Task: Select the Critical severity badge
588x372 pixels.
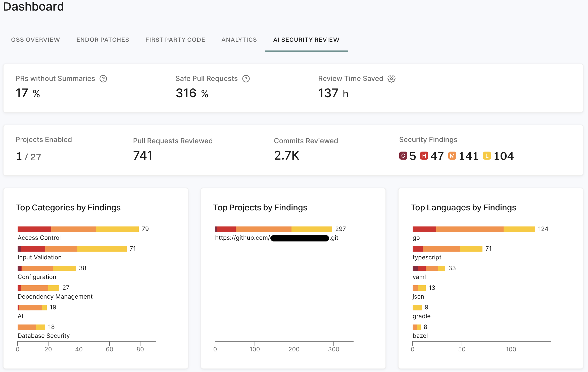Action: (x=403, y=156)
